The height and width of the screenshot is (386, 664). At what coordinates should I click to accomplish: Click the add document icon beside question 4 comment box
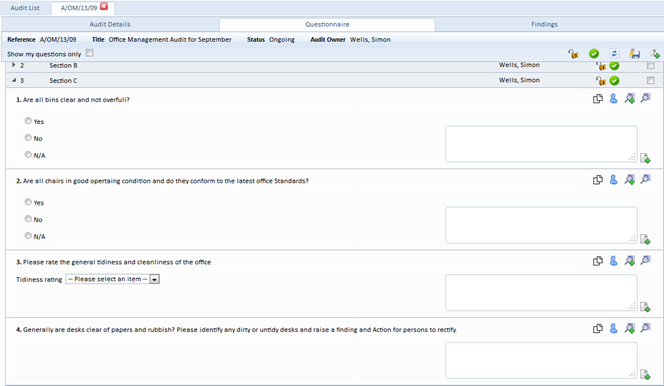[645, 374]
